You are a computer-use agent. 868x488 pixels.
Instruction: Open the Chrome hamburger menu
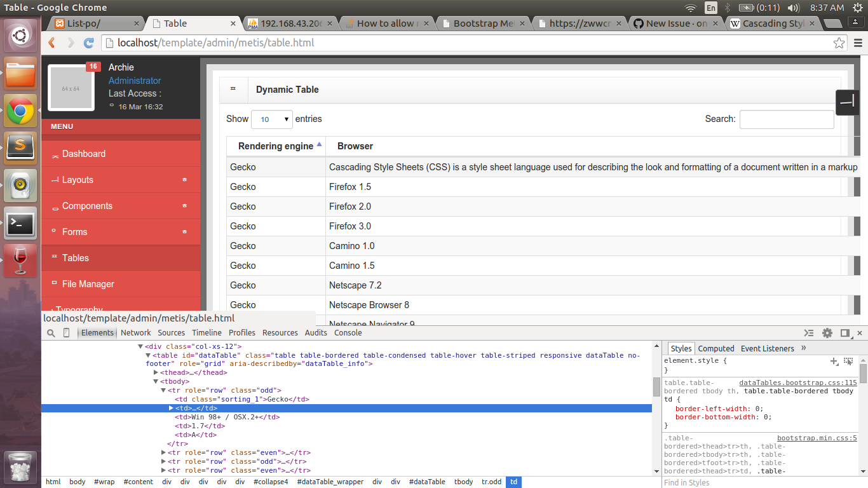pos(858,43)
